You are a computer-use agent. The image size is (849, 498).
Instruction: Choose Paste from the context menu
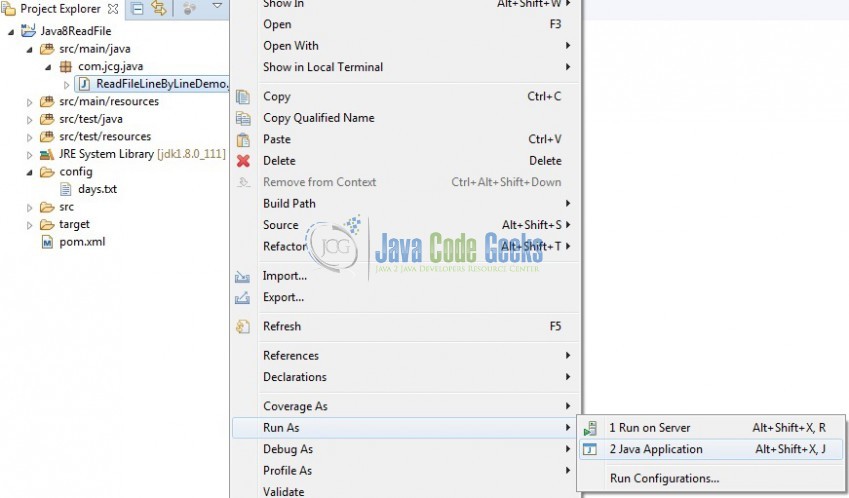[406, 139]
